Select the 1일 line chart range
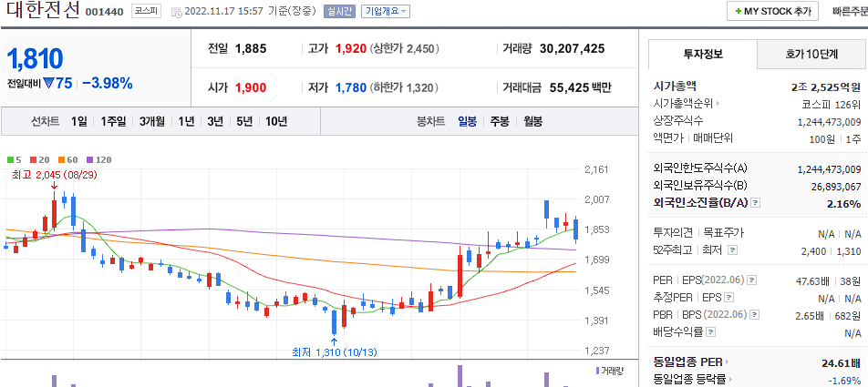This screenshot has width=868, height=387. (x=79, y=122)
